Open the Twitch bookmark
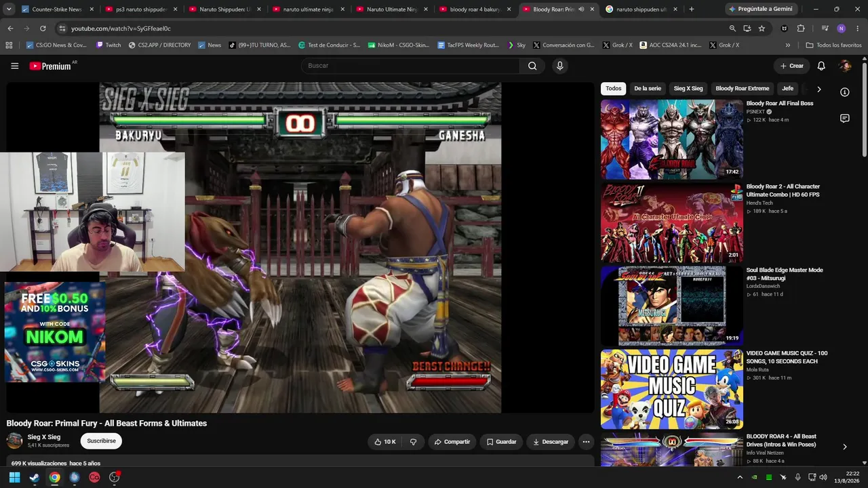868x488 pixels. tap(108, 45)
